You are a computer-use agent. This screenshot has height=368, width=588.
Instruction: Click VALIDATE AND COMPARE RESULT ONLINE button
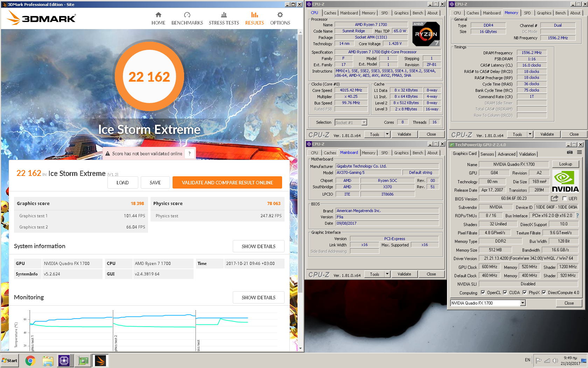coord(227,183)
